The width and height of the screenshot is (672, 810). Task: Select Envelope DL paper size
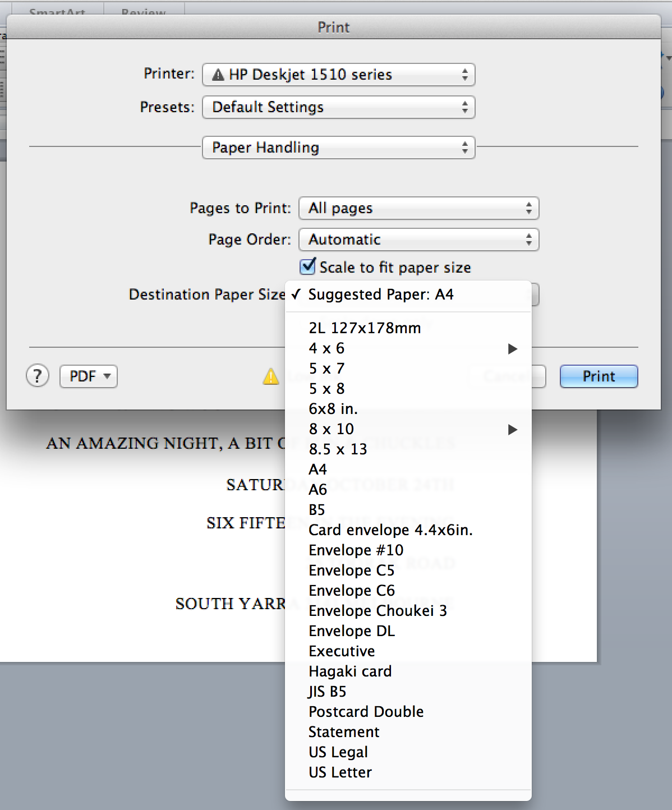[408, 631]
